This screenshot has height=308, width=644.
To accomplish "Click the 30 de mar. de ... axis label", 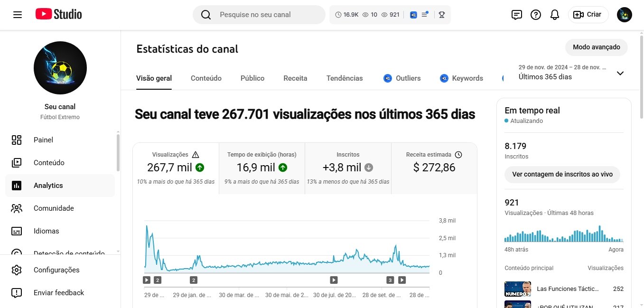I will [x=239, y=295].
